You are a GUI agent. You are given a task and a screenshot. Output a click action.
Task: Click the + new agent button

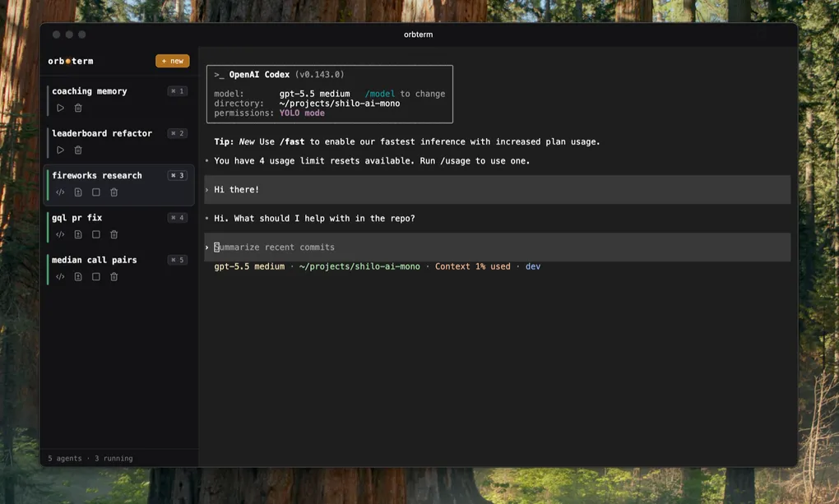(172, 61)
